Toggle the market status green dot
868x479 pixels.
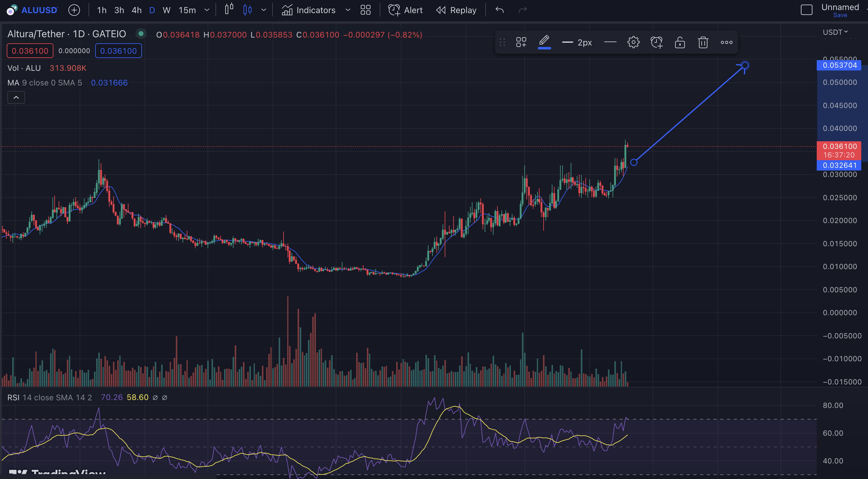point(141,33)
